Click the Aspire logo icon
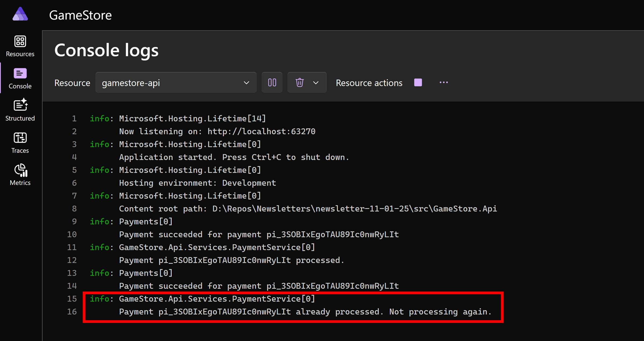The image size is (644, 341). 20,14
